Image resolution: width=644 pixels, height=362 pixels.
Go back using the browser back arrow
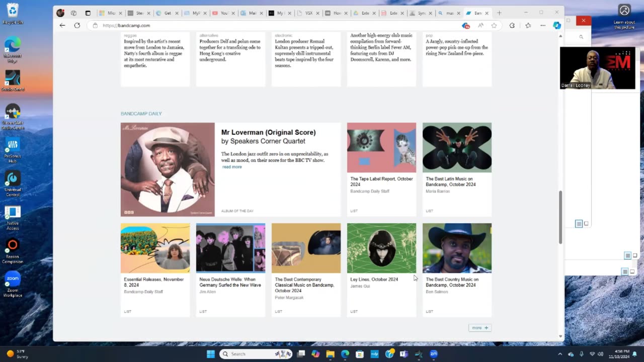[x=62, y=25]
